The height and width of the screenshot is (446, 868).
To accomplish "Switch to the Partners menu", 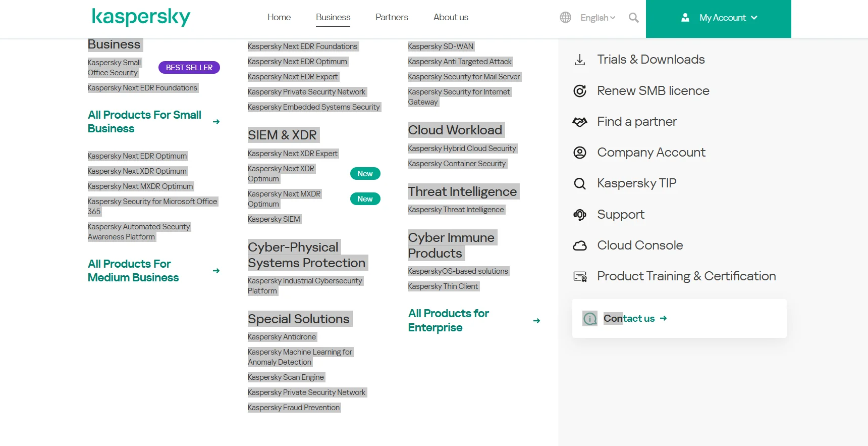I will click(x=392, y=17).
